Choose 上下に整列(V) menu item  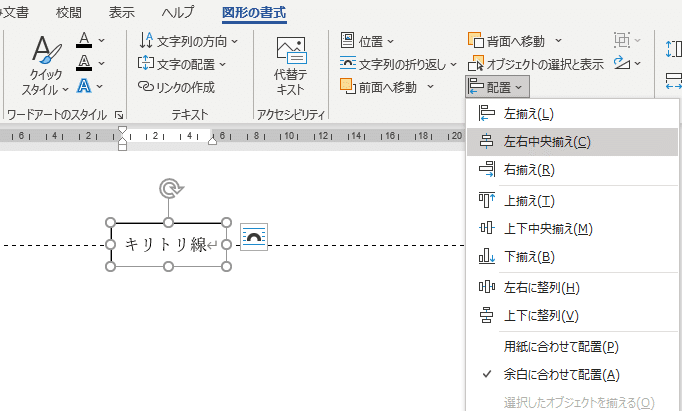point(572,315)
